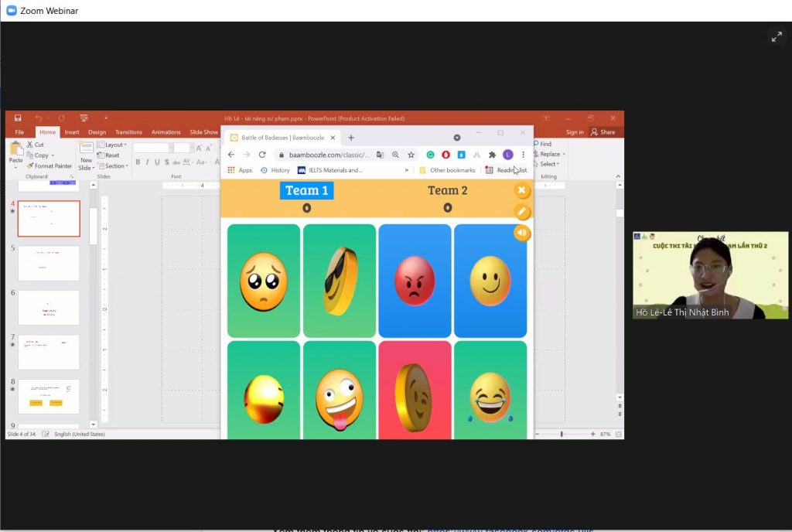Image resolution: width=792 pixels, height=532 pixels.
Task: Toggle Italic formatting
Action: [x=148, y=162]
